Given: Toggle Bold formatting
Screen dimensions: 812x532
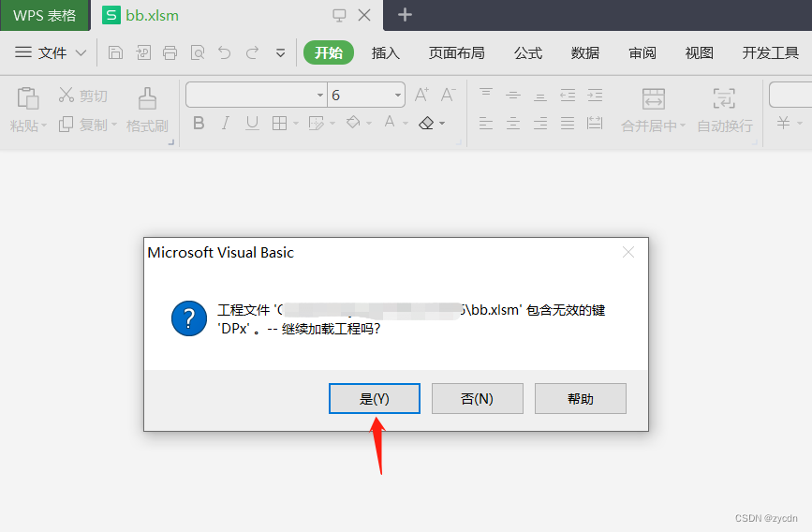Looking at the screenshot, I should click(199, 124).
